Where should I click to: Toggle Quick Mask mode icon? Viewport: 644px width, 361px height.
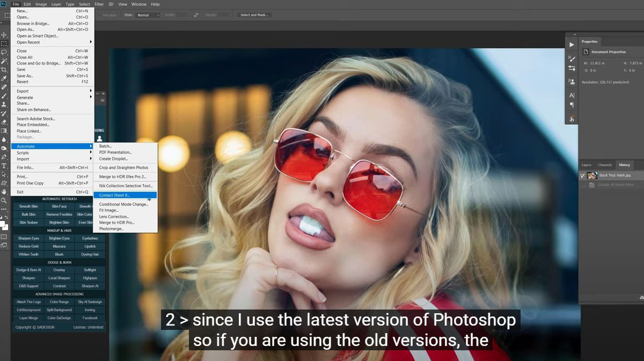coord(4,237)
